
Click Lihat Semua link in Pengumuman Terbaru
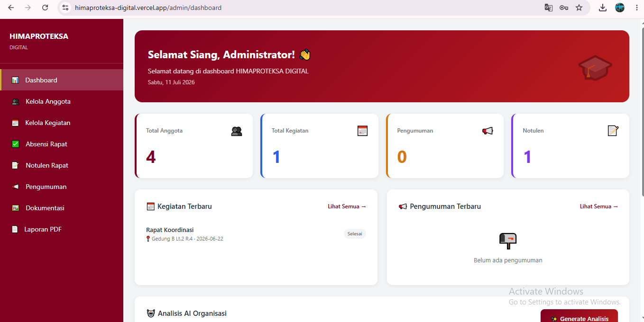599,206
